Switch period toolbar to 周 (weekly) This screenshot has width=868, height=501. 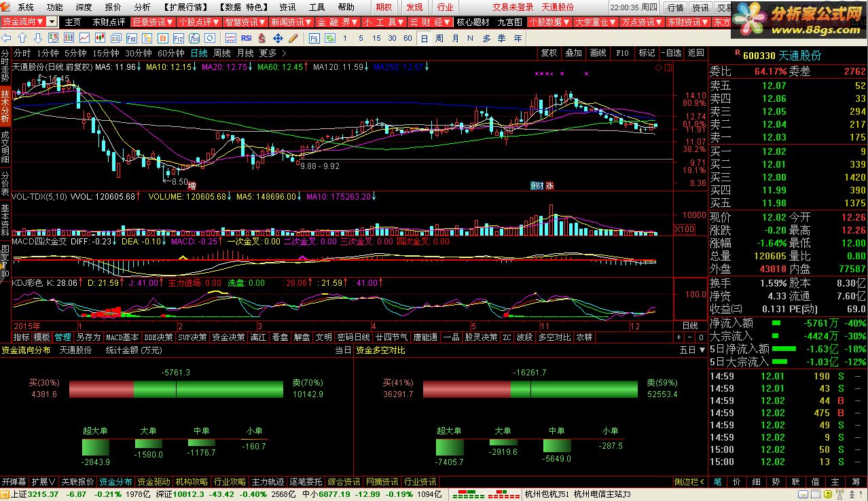coord(439,38)
